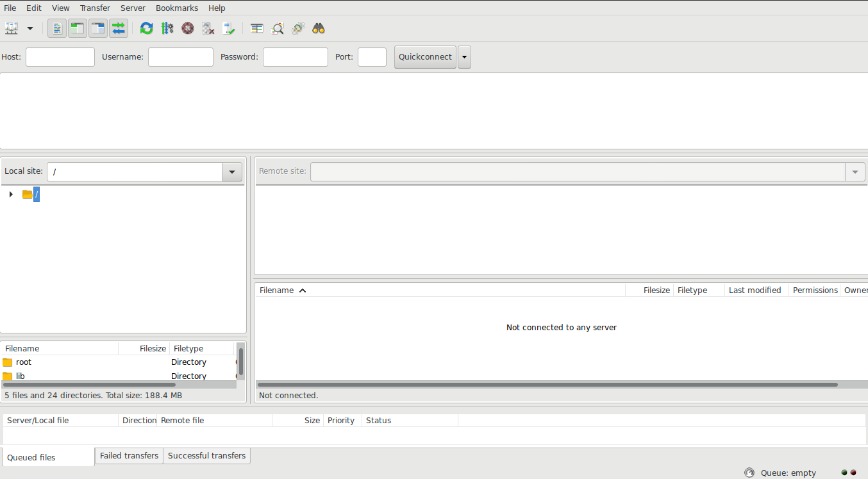Image resolution: width=868 pixels, height=479 pixels.
Task: Click the process queue icon
Action: 167,28
